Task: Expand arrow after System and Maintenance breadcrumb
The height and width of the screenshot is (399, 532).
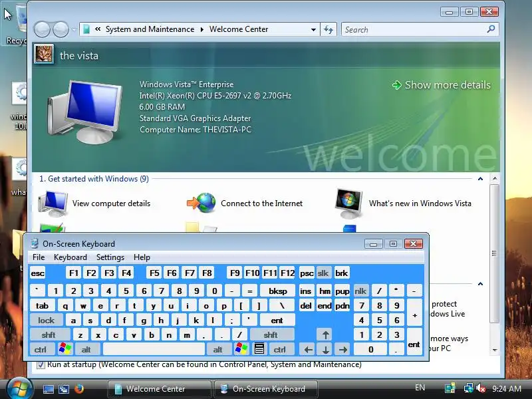Action: click(202, 29)
